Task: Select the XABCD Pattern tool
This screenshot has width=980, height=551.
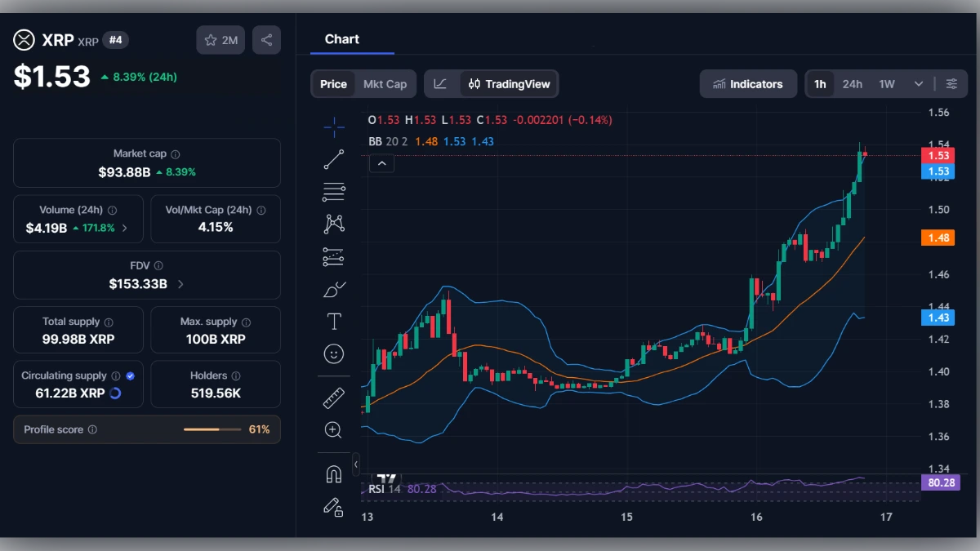Action: click(x=333, y=223)
